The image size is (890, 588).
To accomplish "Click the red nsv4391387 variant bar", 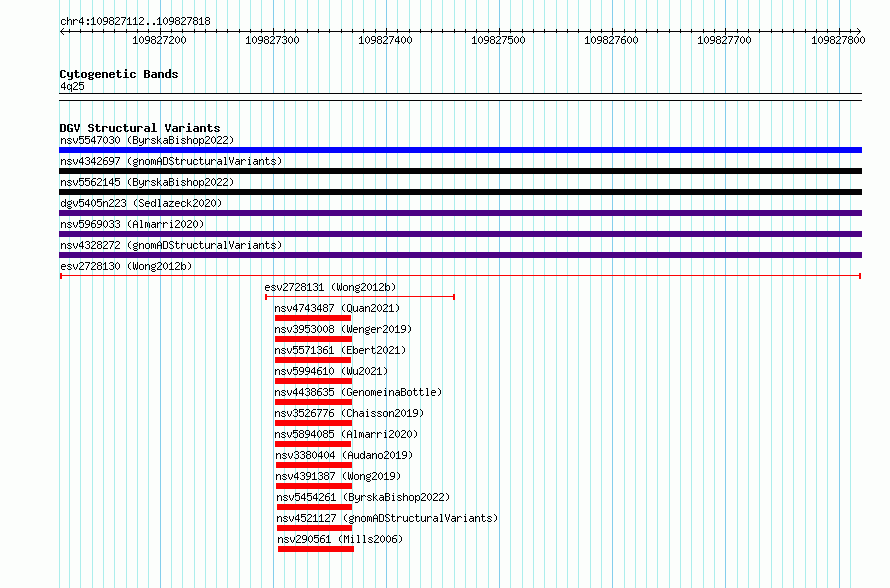I will [314, 486].
